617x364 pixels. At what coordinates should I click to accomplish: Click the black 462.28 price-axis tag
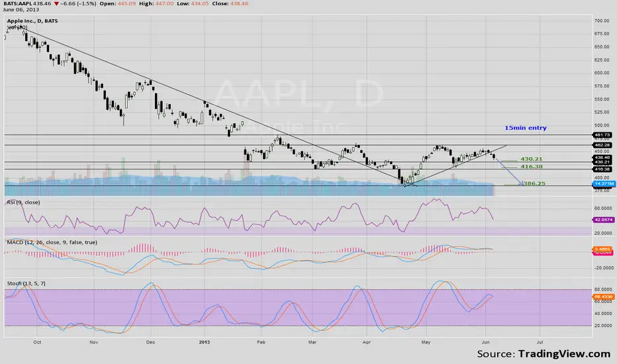point(602,145)
